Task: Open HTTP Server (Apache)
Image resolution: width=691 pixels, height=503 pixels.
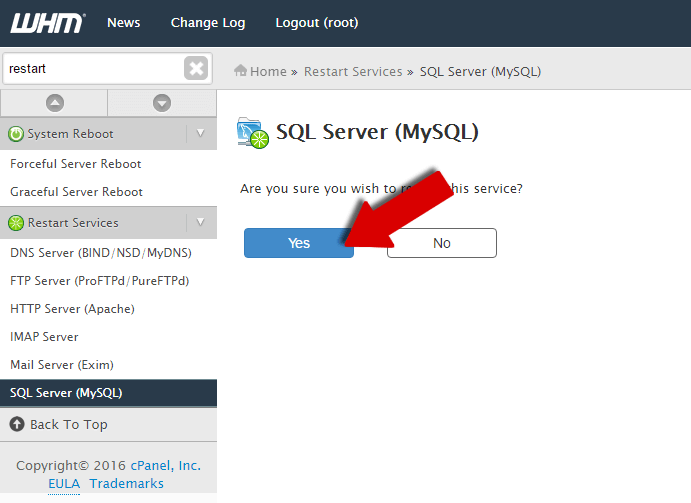Action: (72, 309)
